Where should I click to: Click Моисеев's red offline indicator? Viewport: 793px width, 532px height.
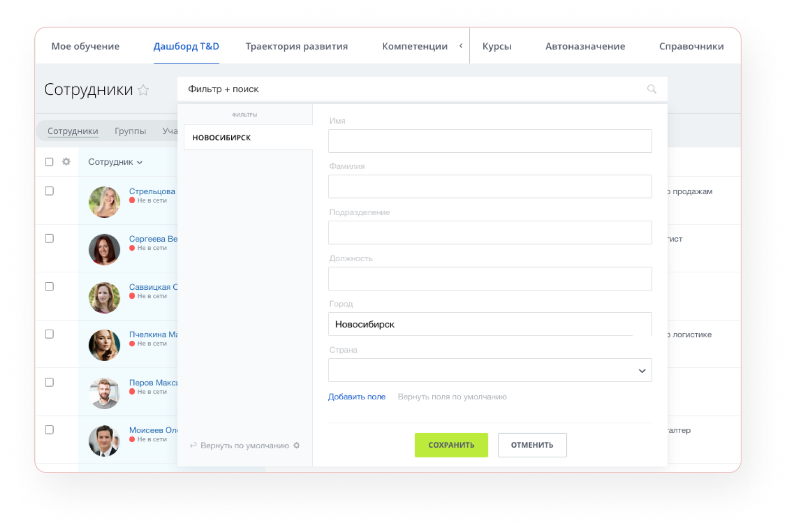(x=133, y=439)
